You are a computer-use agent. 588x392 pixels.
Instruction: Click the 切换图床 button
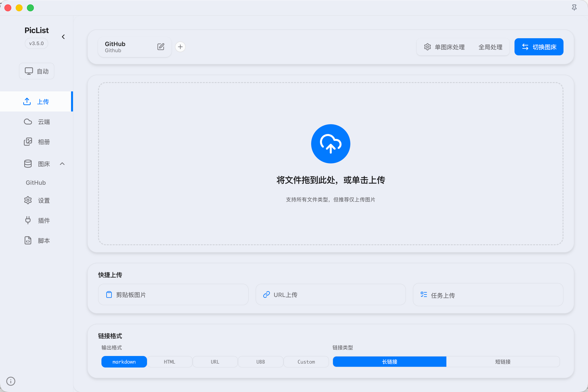coord(539,47)
